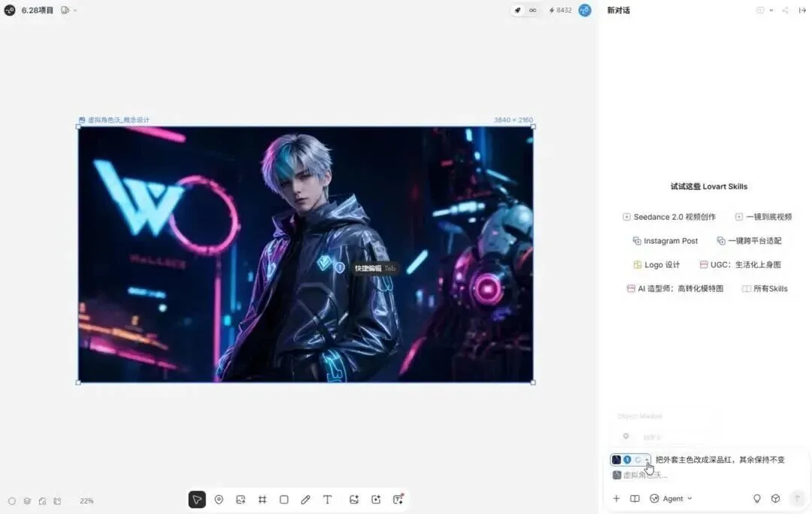Add attachment with plus button
The image size is (812, 514).
617,498
